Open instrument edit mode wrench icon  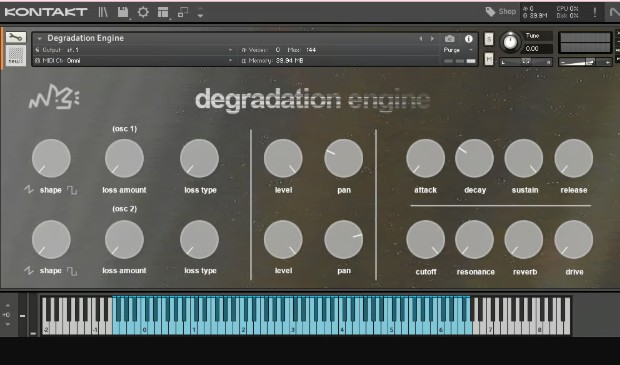point(15,38)
